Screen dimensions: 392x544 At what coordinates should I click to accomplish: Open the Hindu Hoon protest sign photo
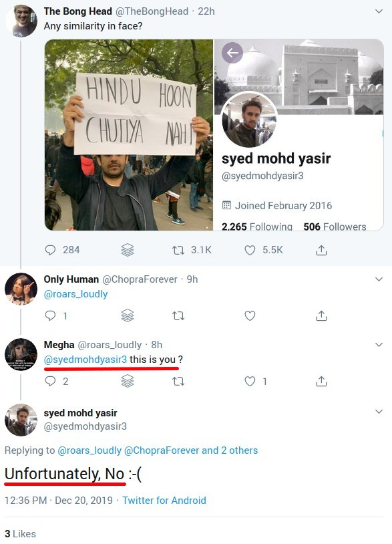pyautogui.click(x=129, y=134)
